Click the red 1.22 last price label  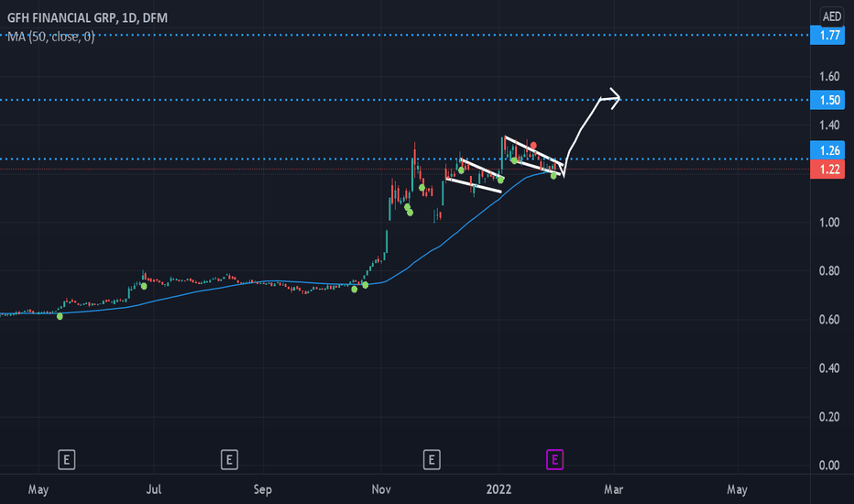click(827, 170)
